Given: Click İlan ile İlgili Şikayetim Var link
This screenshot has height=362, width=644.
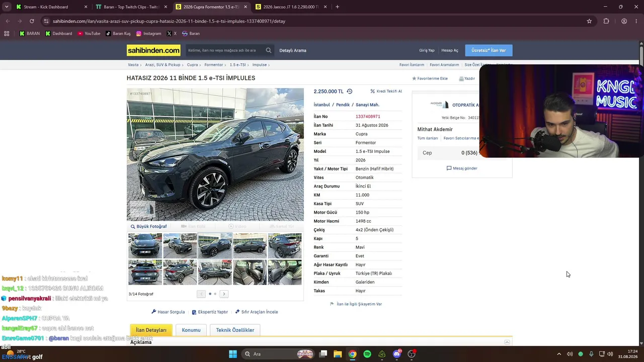Looking at the screenshot, I should 356,304.
